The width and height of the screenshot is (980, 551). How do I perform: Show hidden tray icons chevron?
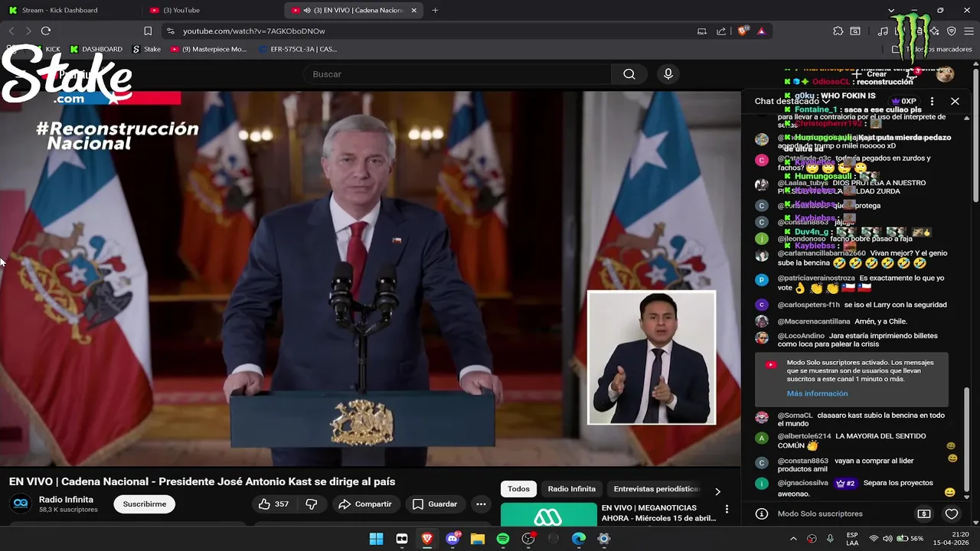(x=793, y=539)
